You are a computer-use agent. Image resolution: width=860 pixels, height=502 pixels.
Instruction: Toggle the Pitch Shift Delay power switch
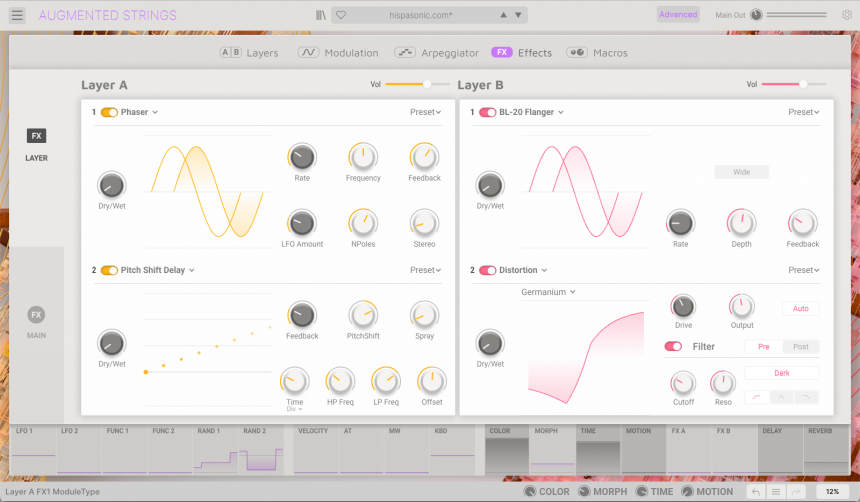point(109,270)
